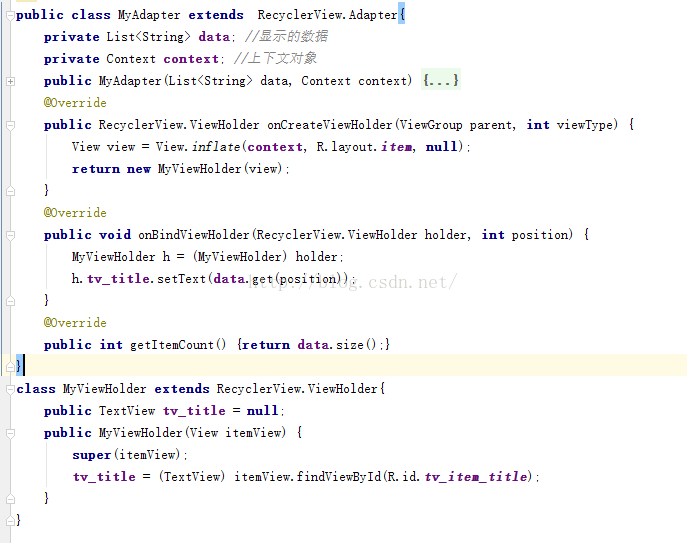Screen dimensions: 687x543
Task: Click data.size() in the return statement
Action: [x=336, y=345]
